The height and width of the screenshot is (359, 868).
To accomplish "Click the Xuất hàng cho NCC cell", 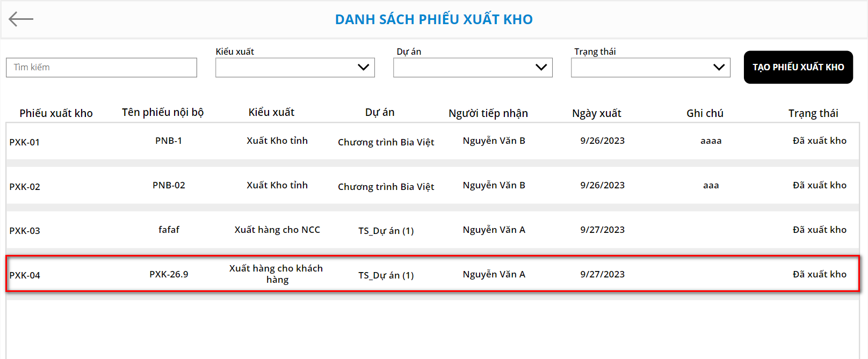I will pos(277,230).
